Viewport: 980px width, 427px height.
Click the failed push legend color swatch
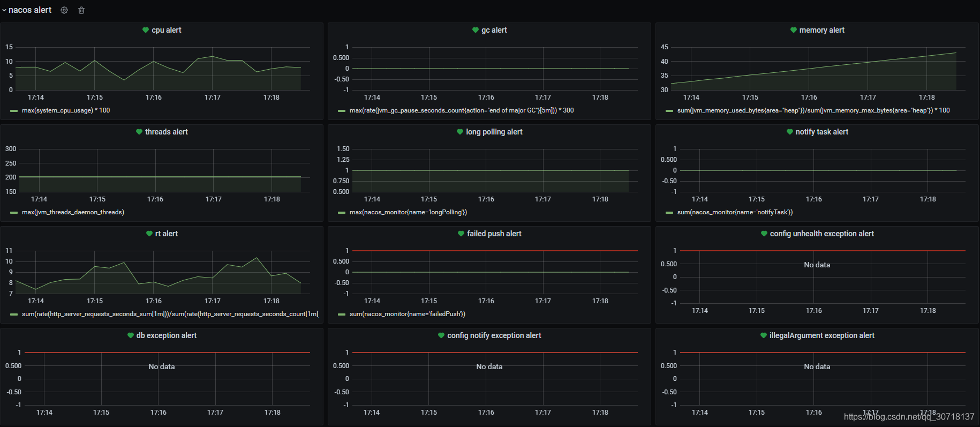[342, 314]
